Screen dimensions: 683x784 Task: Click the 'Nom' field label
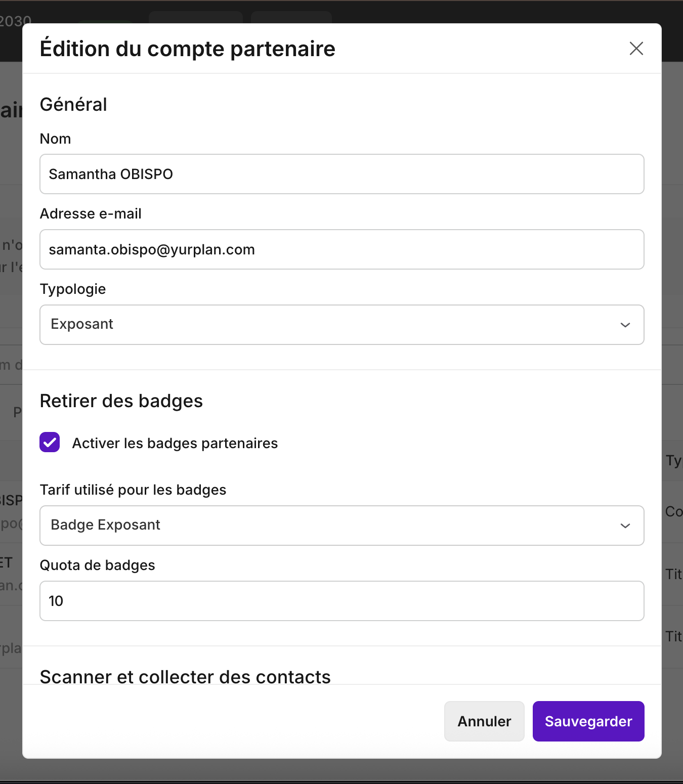(56, 139)
